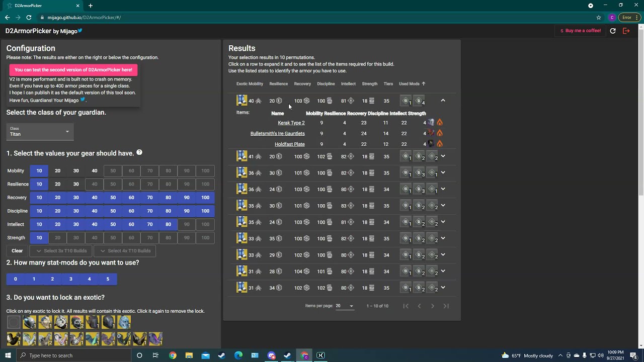Open the Chrome Error menu button
The image size is (644, 362).
point(629,17)
